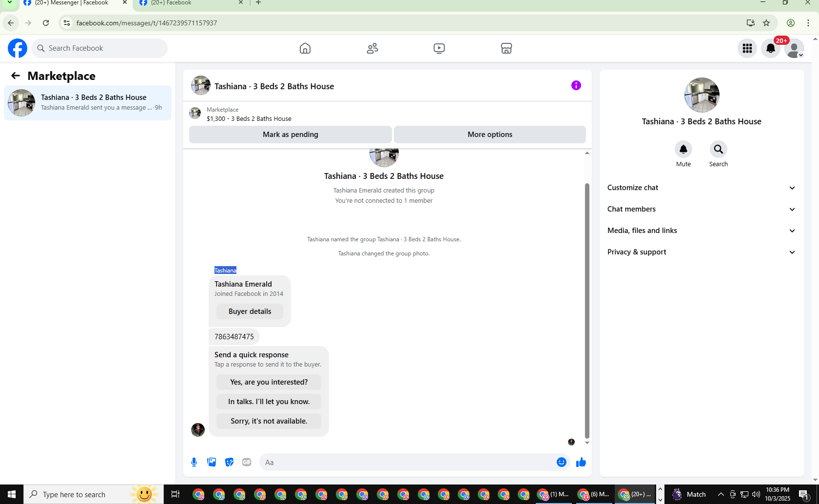The width and height of the screenshot is (819, 504).
Task: Open the More options menu for listing
Action: [x=490, y=135]
